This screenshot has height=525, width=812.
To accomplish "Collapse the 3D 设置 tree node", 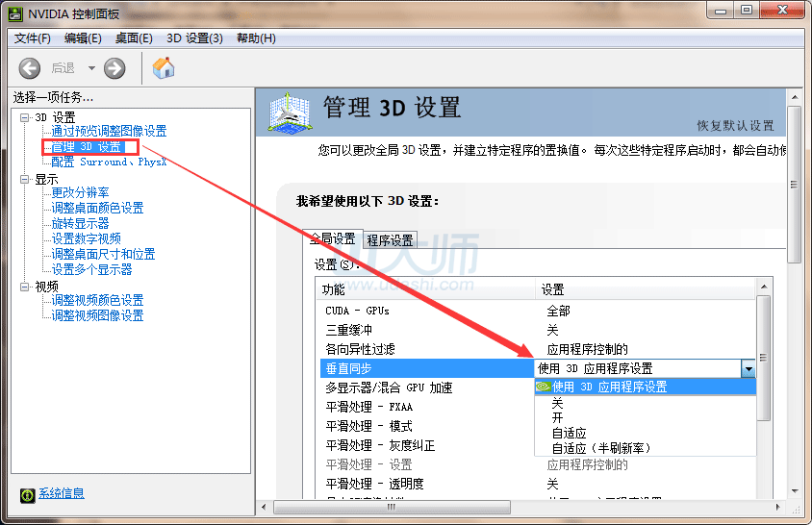I will click(25, 117).
